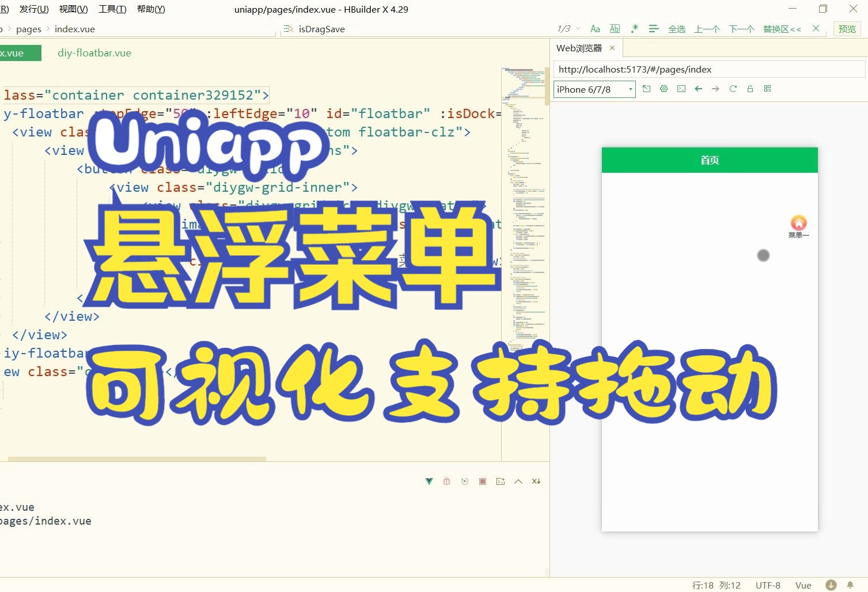Screen dimensions: 868x592
Task: Refresh the preview page
Action: point(733,89)
